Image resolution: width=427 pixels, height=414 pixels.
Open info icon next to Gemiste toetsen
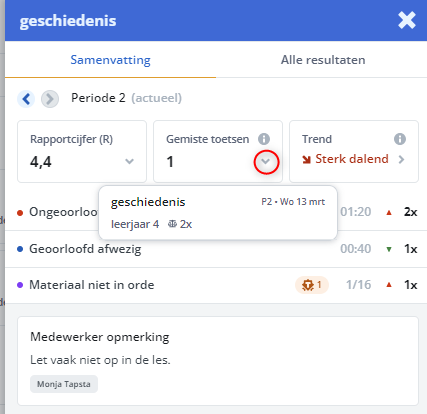pyautogui.click(x=264, y=139)
